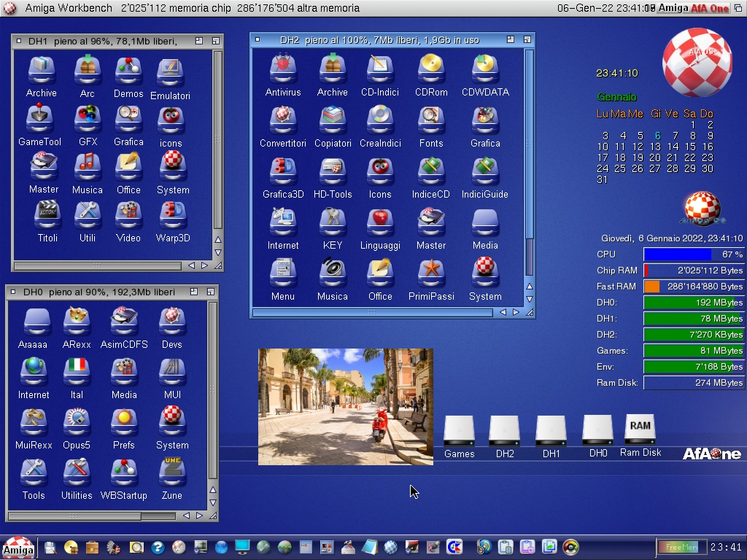Click the street photo thumbnail
This screenshot has width=747, height=560.
(x=345, y=406)
